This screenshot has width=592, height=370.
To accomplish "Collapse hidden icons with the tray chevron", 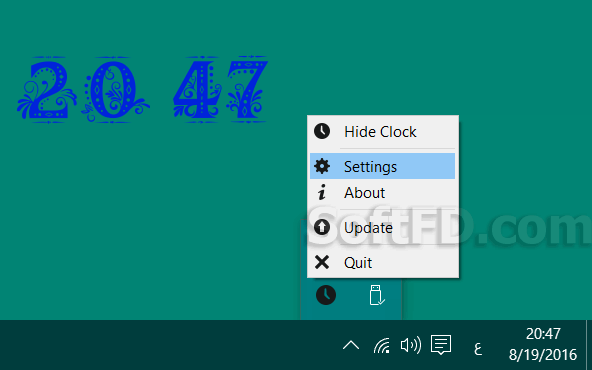I will (x=351, y=345).
